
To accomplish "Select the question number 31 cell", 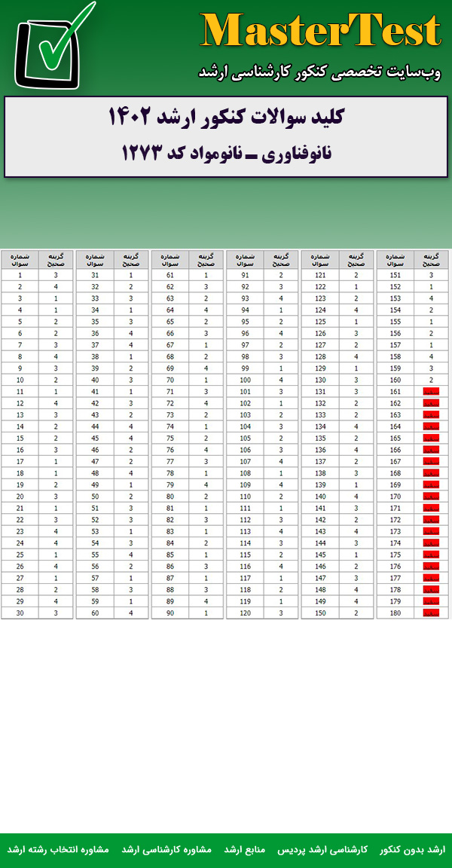I will click(95, 275).
